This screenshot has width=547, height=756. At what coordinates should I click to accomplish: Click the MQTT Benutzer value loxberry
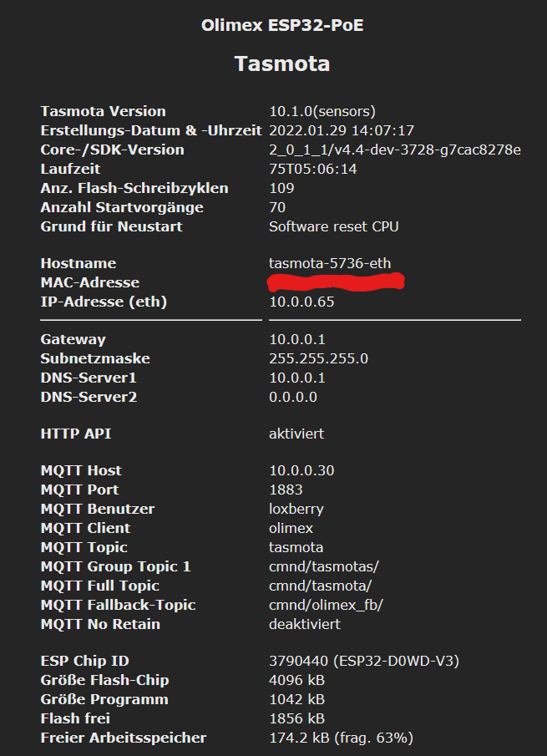(296, 509)
